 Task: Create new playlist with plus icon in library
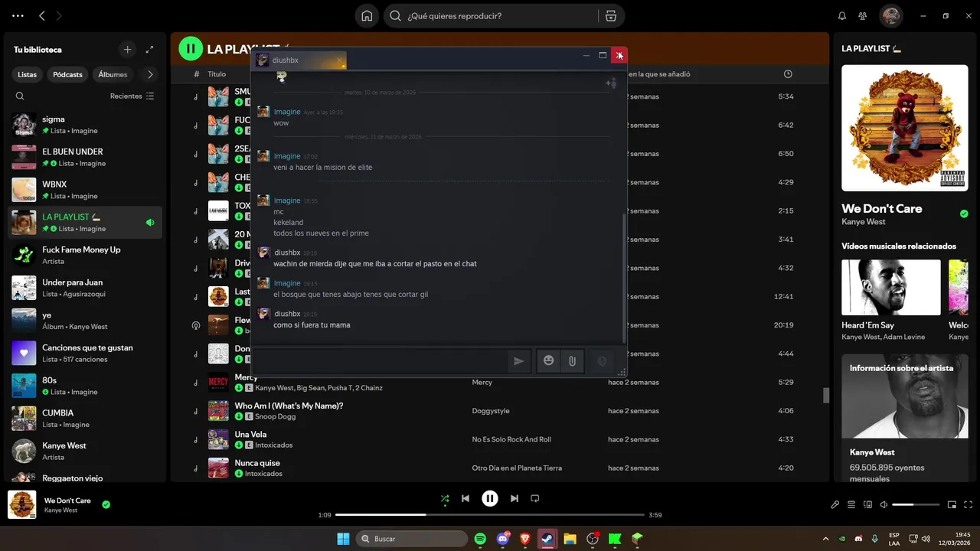click(x=127, y=50)
